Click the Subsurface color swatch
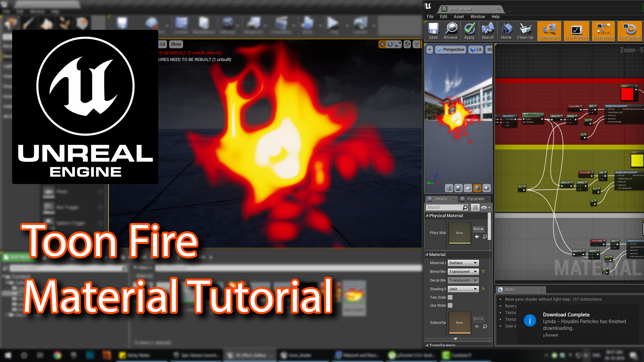 tap(459, 322)
